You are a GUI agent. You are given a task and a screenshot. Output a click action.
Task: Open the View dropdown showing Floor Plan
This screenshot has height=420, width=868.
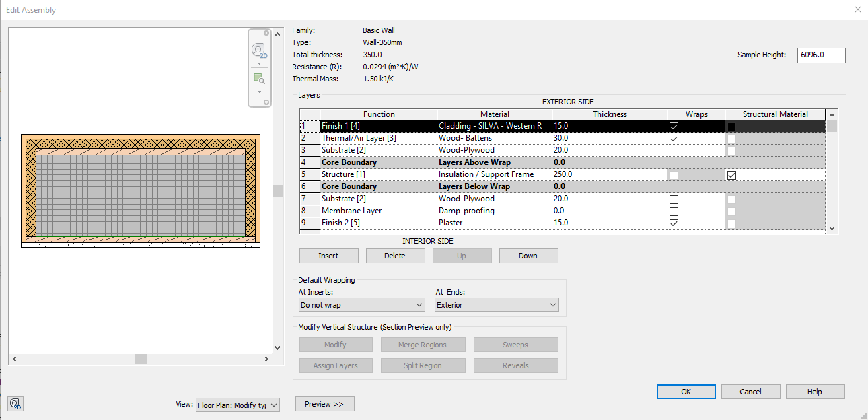[237, 405]
